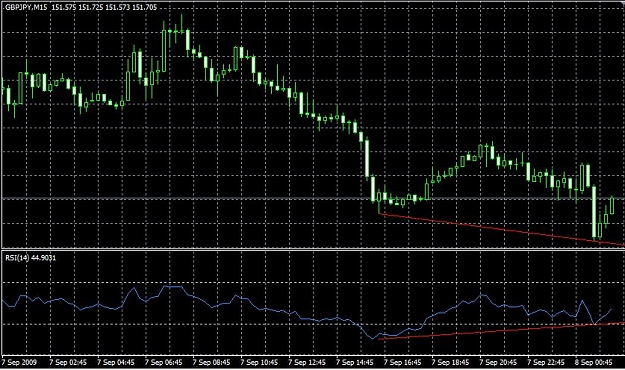Click the '7 Sep 02:45' time label
The image size is (625, 370).
tap(68, 362)
